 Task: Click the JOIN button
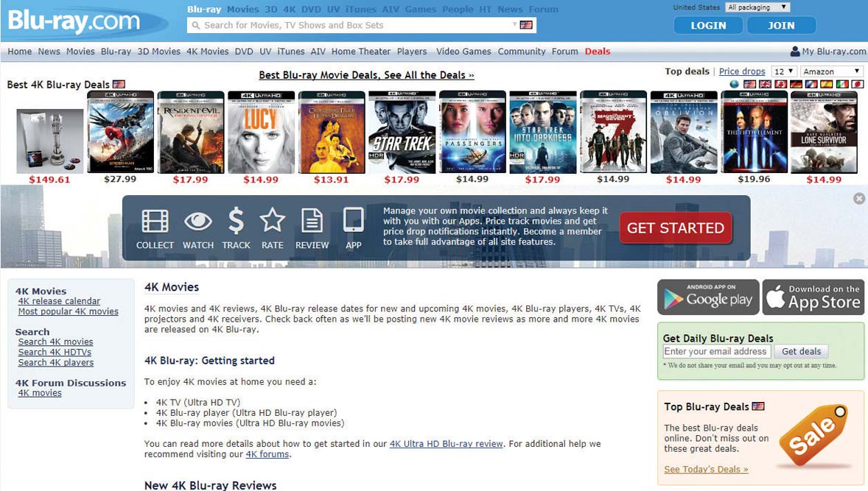pyautogui.click(x=781, y=26)
